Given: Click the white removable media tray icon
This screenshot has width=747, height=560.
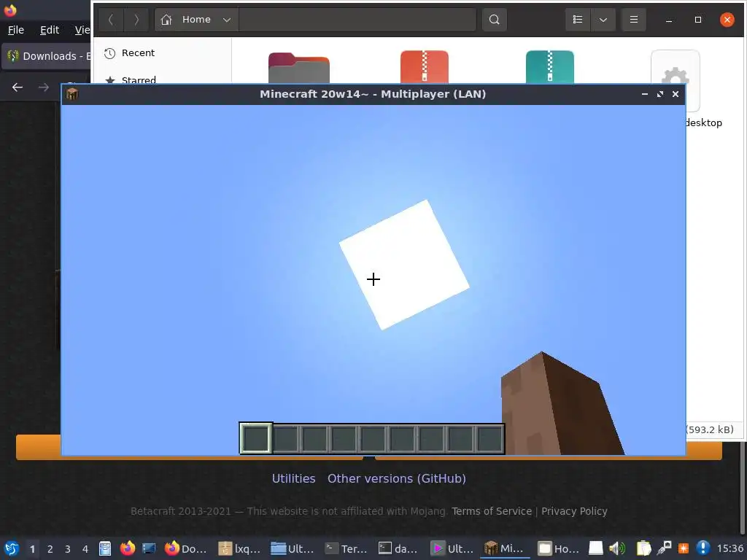Looking at the screenshot, I should pos(595,548).
